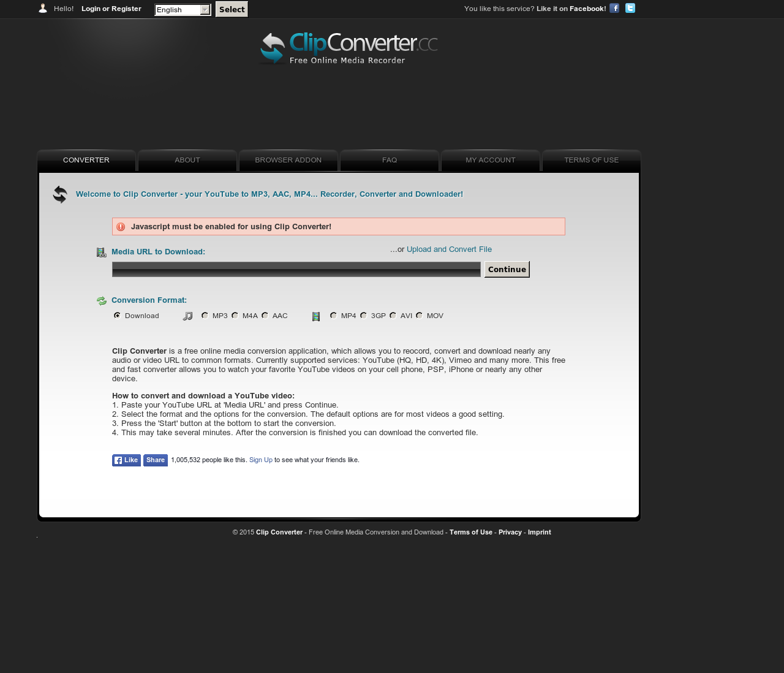The image size is (784, 673).
Task: Click the Like it on Facebook link
Action: 571,9
